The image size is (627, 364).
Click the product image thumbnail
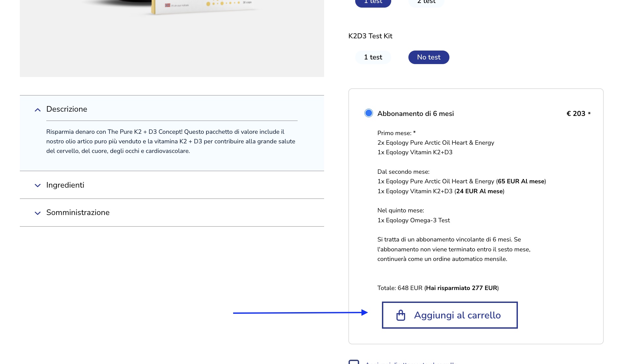click(172, 38)
